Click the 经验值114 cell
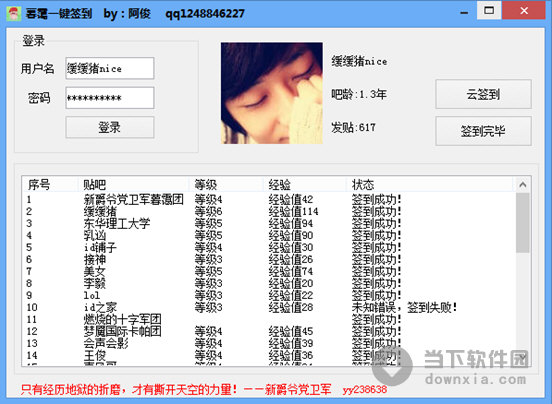The image size is (552, 404). tap(293, 212)
